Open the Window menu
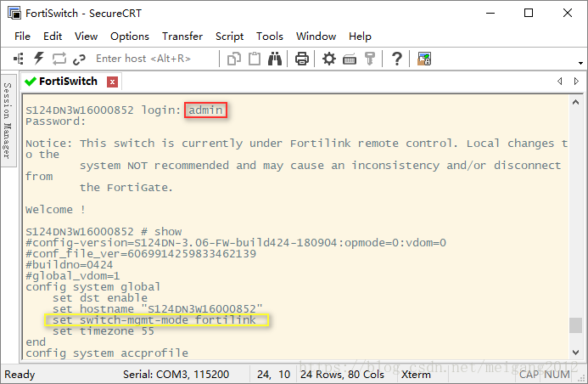 click(x=316, y=37)
